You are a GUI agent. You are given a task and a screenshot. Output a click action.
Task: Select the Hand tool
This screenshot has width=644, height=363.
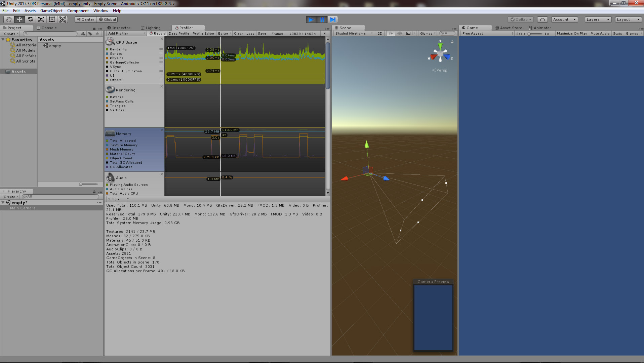(9, 19)
